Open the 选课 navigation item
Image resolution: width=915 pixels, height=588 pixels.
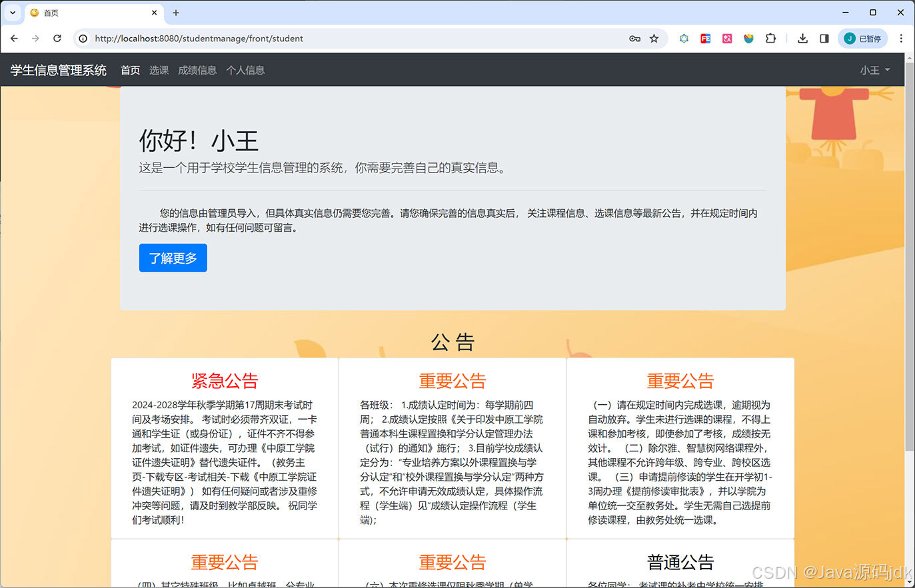(159, 70)
